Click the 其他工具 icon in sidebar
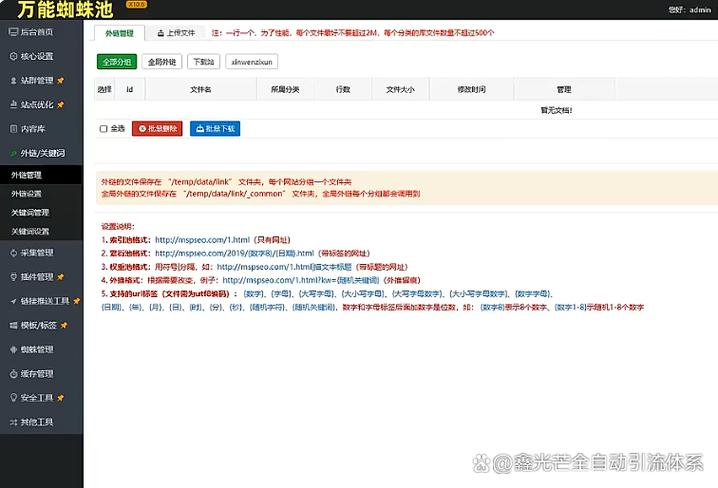Image resolution: width=718 pixels, height=488 pixels. click(x=11, y=422)
